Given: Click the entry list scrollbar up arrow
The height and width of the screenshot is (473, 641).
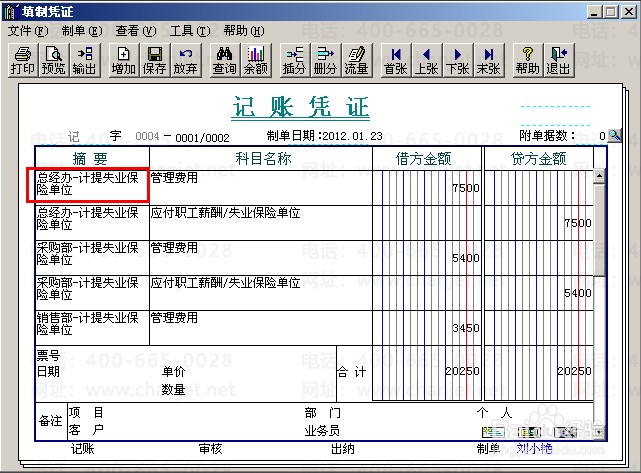Looking at the screenshot, I should [599, 176].
